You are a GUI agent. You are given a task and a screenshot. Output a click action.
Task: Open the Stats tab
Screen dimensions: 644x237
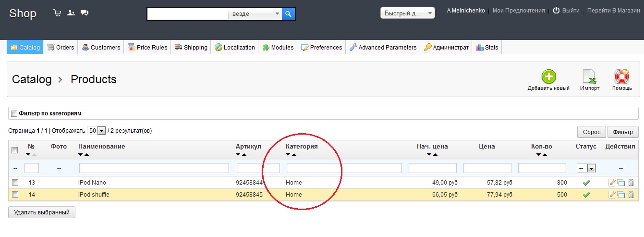click(487, 47)
